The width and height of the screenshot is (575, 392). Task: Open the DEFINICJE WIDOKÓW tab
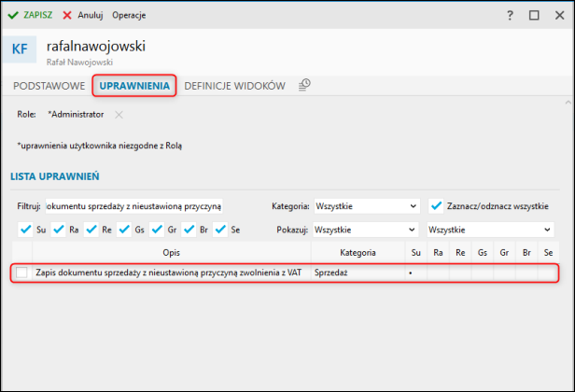(x=234, y=86)
